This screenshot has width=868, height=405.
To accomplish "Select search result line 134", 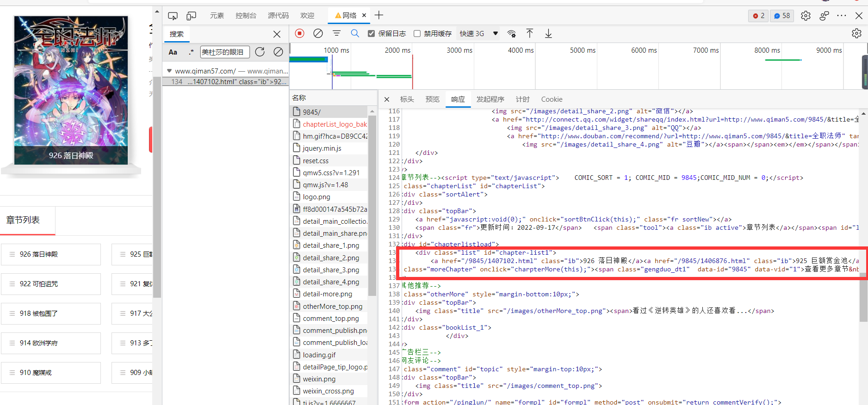I will tap(226, 81).
